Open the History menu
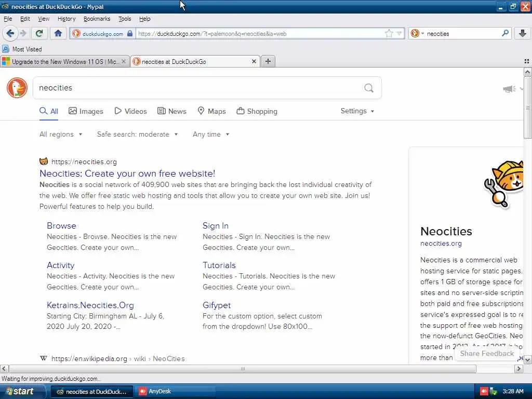This screenshot has width=532, height=399. click(66, 19)
